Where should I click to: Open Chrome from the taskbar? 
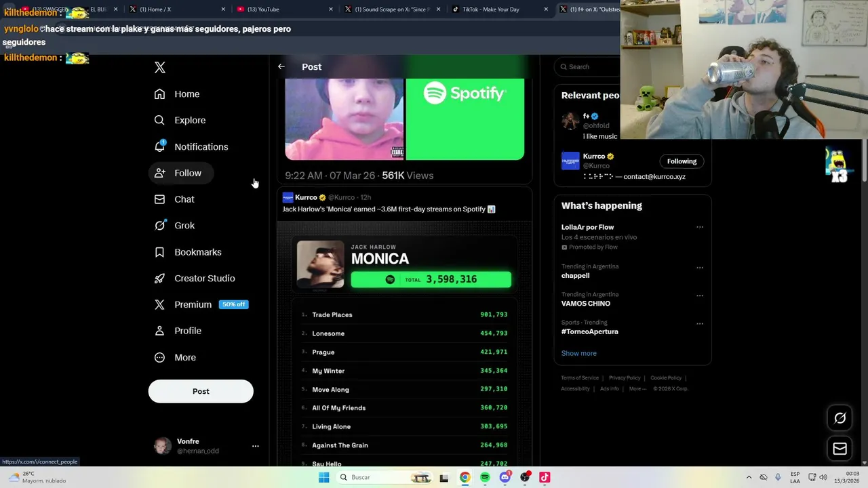point(465,477)
